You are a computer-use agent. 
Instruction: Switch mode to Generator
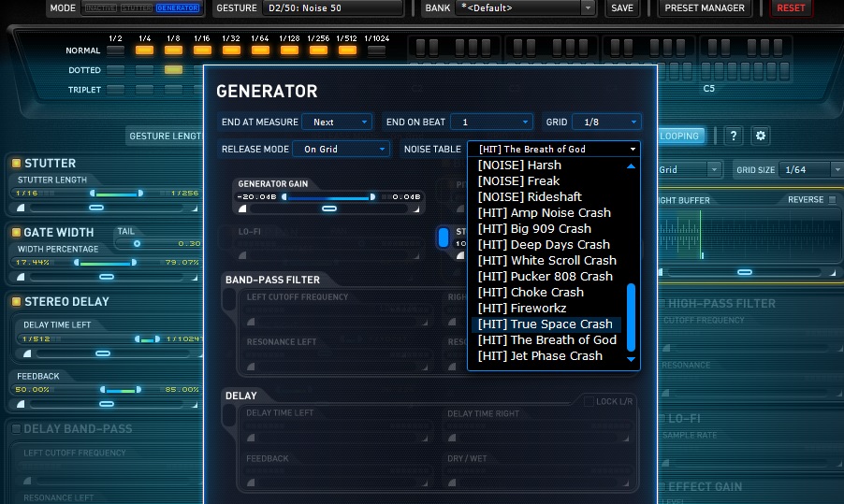pyautogui.click(x=178, y=8)
